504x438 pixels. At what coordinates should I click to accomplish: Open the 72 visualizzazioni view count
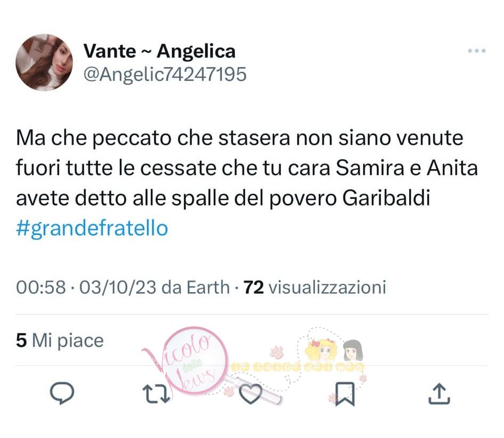315,287
